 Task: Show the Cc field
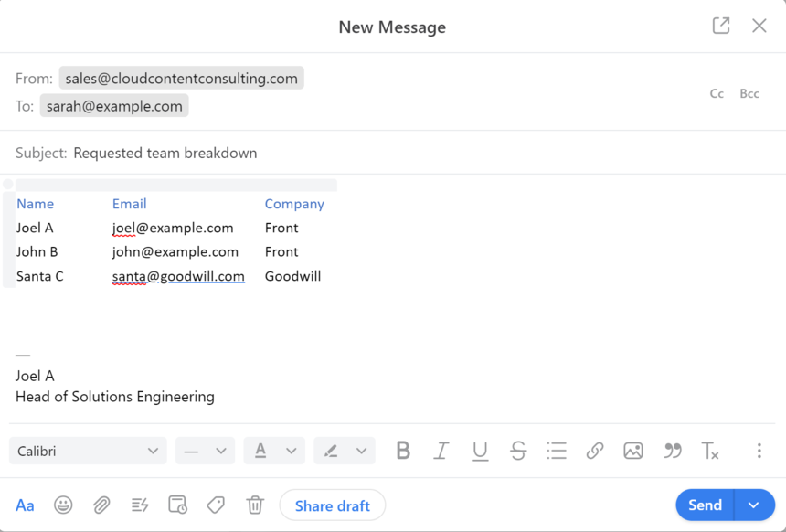[x=717, y=93]
